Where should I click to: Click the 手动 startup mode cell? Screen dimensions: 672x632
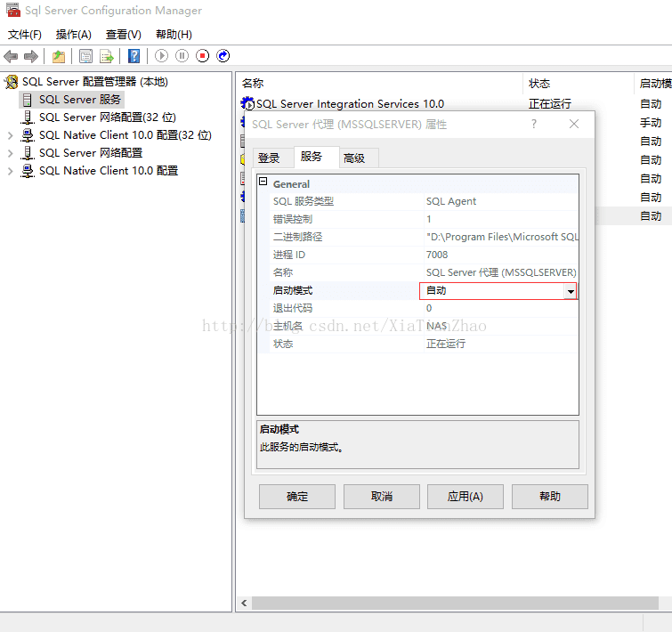[x=651, y=123]
